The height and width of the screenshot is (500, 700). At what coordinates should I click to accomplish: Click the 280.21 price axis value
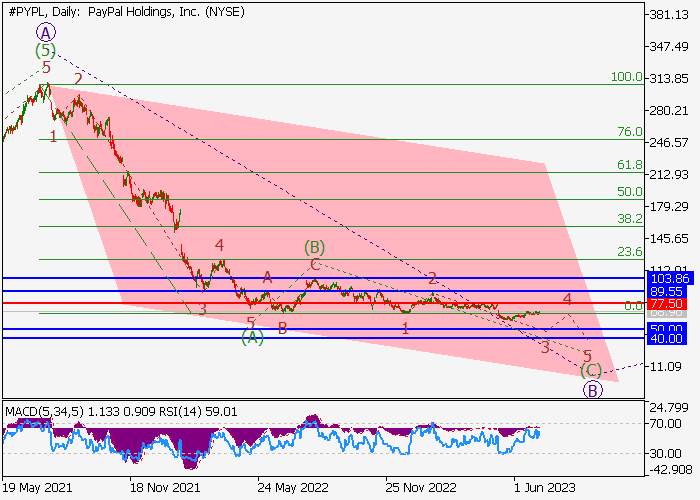point(670,110)
